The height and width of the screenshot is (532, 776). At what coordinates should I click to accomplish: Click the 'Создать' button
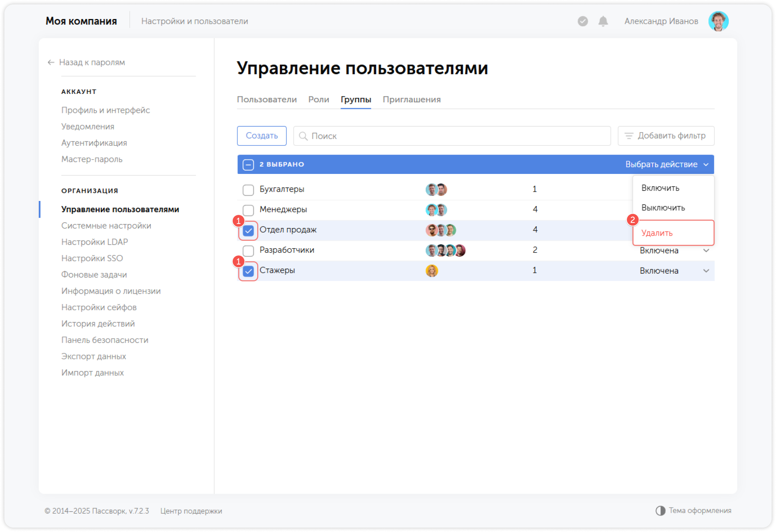262,136
